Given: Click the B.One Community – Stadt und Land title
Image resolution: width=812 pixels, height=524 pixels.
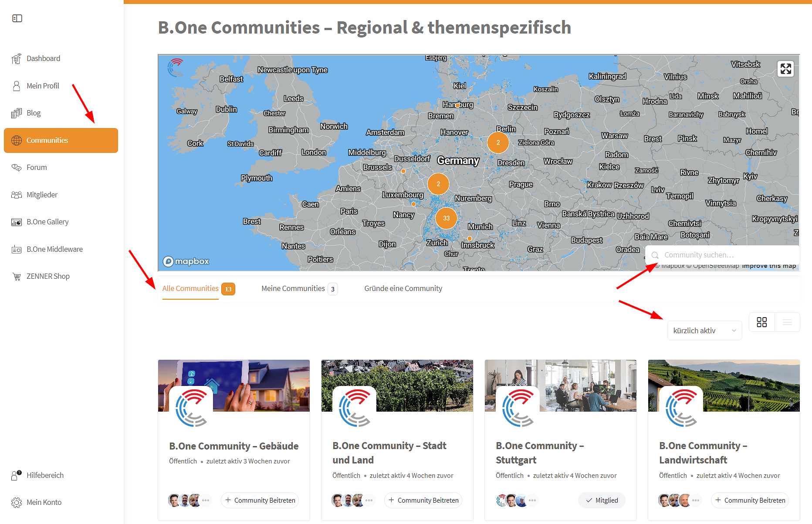Looking at the screenshot, I should [x=389, y=453].
